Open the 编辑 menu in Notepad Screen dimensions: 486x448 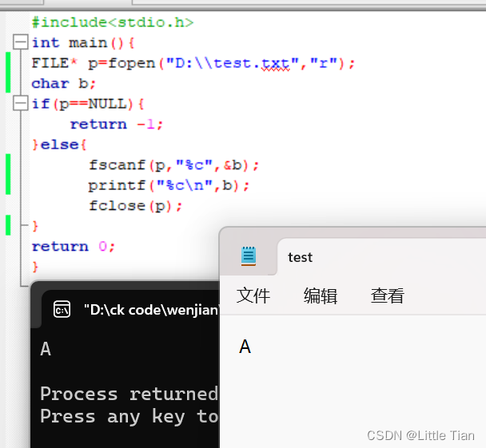[x=321, y=295]
